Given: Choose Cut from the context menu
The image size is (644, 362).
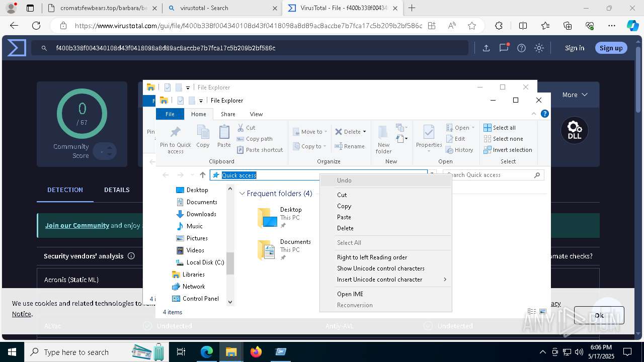Looking at the screenshot, I should (385, 195).
